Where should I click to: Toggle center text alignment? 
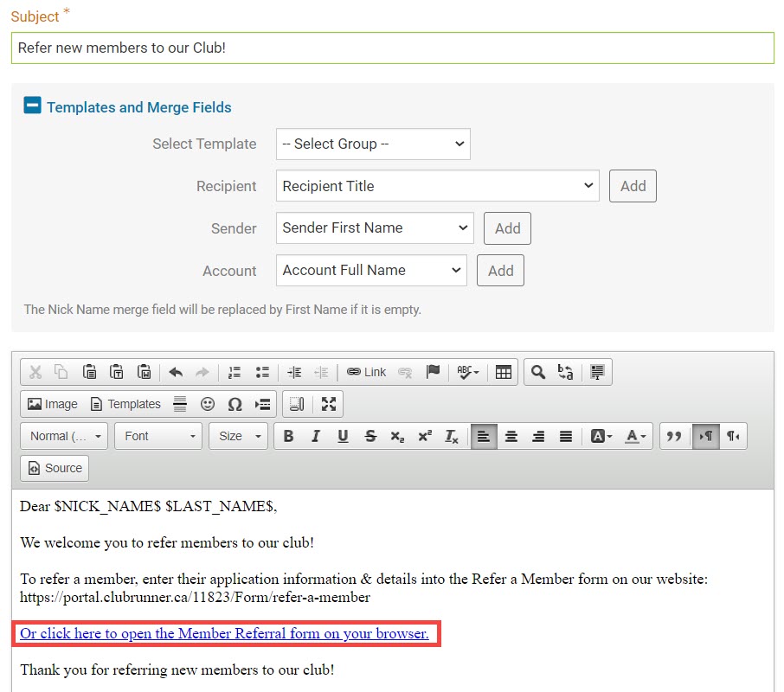tap(511, 437)
